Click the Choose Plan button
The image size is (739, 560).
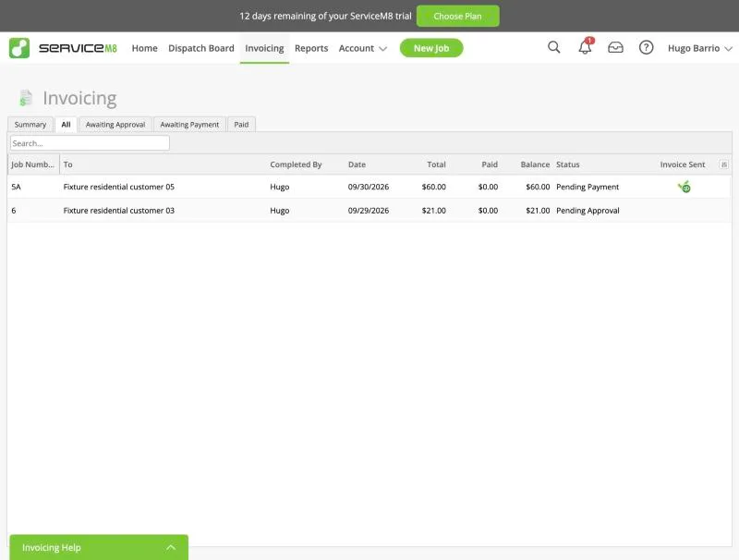pos(457,16)
